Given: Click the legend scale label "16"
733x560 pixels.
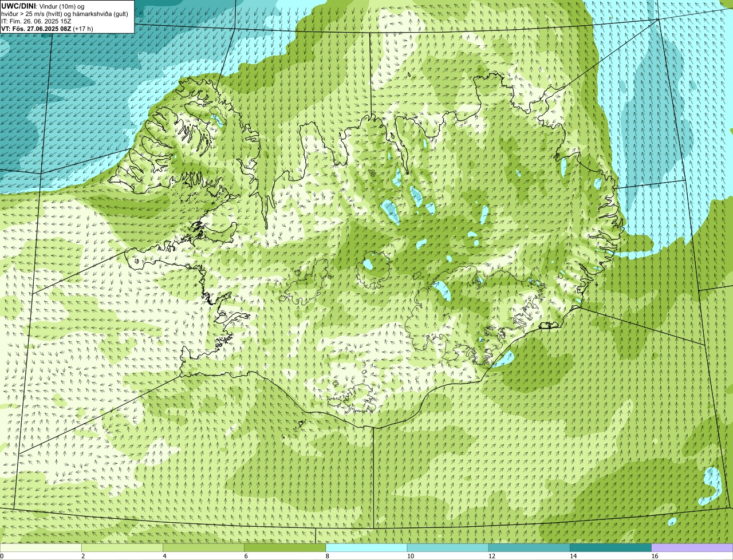Looking at the screenshot, I should (655, 556).
